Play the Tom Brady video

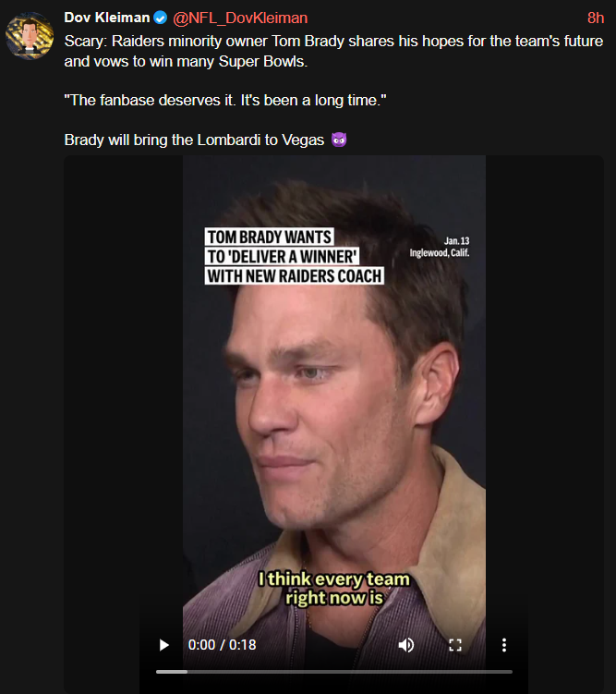pyautogui.click(x=164, y=645)
